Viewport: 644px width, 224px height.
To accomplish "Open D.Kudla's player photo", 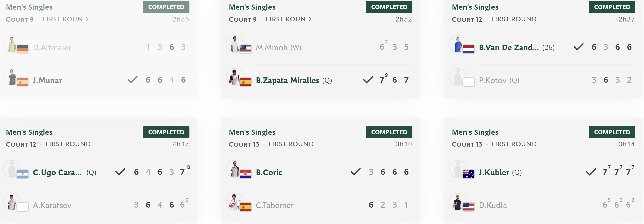I will point(458,202).
